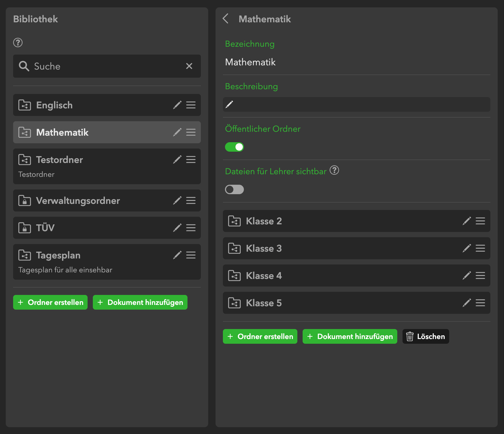The image size is (504, 434).
Task: Edit Klasse 2 with pencil icon
Action: 467,221
